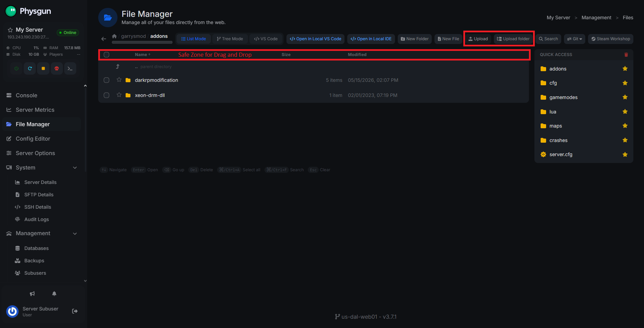This screenshot has height=328, width=644.
Task: Switch to Tree Mode view
Action: pos(230,39)
